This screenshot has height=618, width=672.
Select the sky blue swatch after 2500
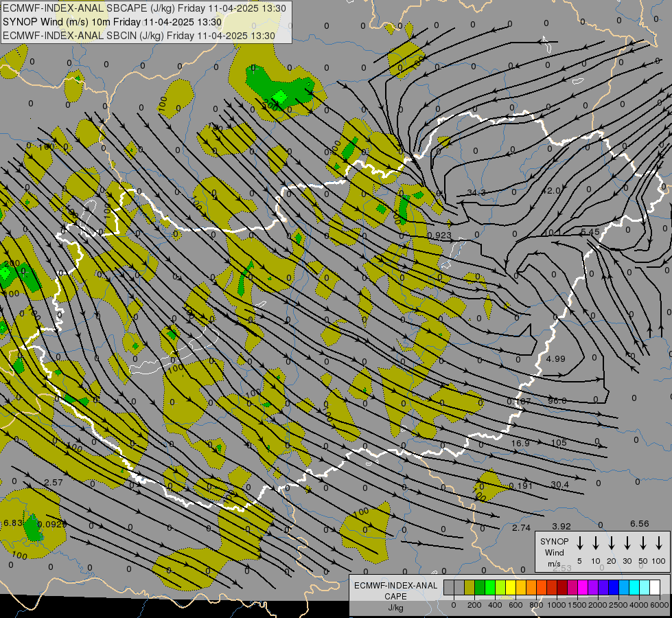click(x=623, y=587)
